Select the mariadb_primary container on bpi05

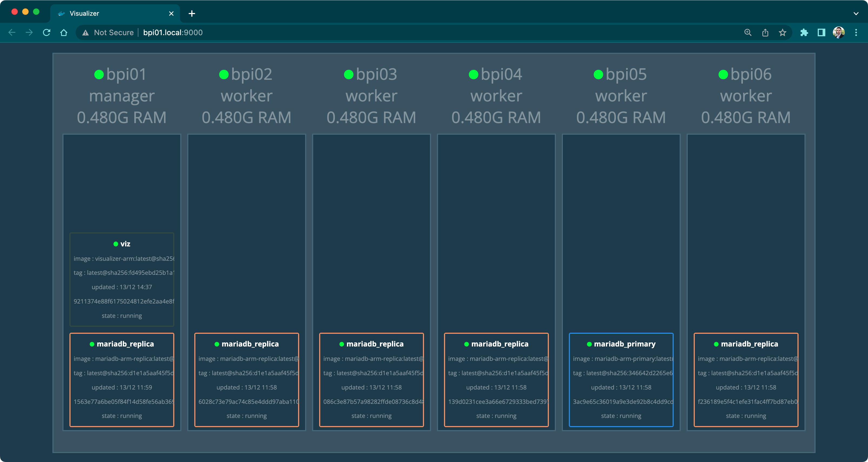click(621, 380)
